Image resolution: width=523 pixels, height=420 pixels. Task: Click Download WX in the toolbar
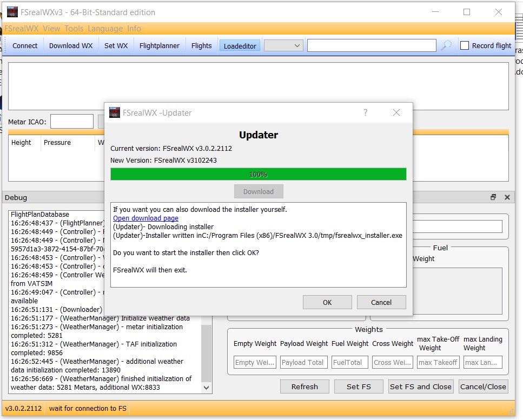pyautogui.click(x=71, y=45)
